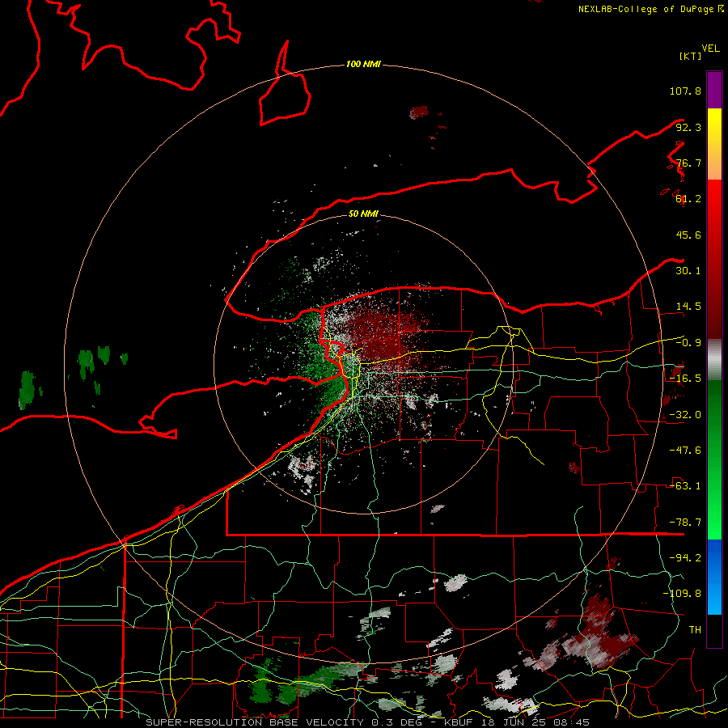Viewport: 728px width, 728px height.
Task: Click the 100 NMI range ring label
Action: coord(363,64)
